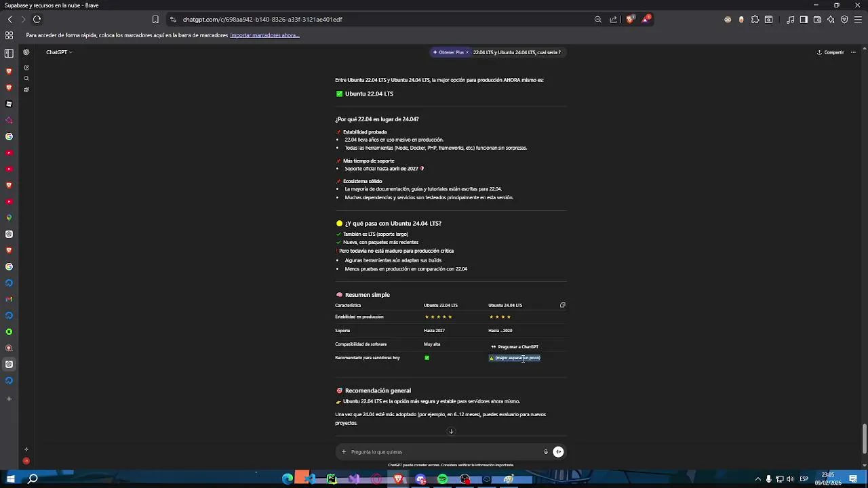
Task: Click the table cell Muy alta
Action: (x=432, y=344)
